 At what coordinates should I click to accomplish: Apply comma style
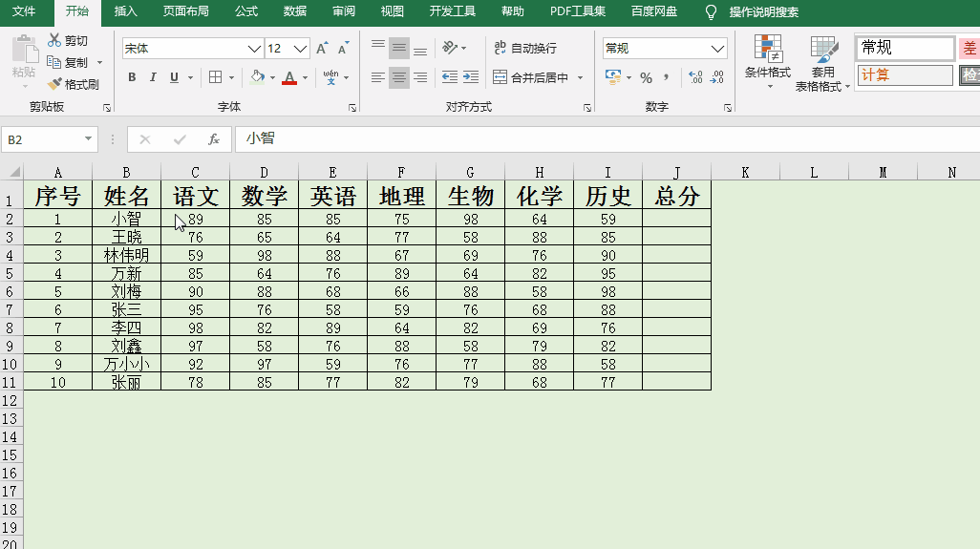(667, 77)
